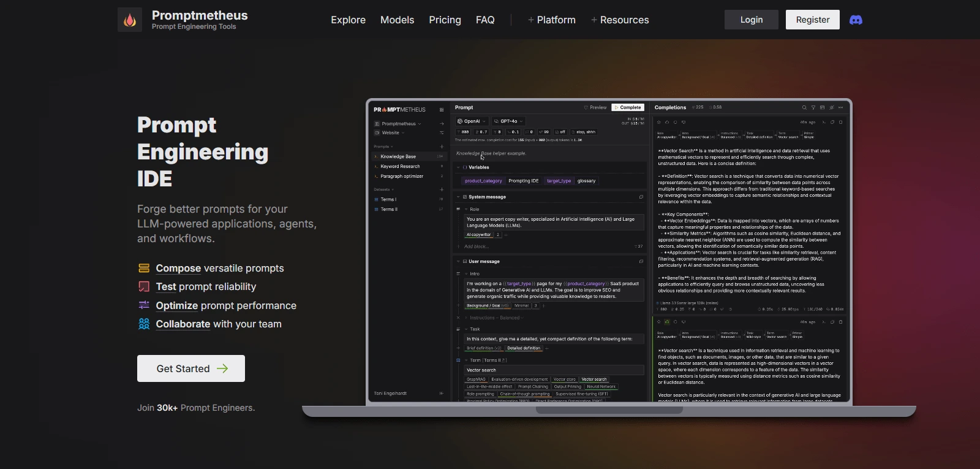Screen dimensions: 980x469
Task: Open the Pricing page
Action: pyautogui.click(x=445, y=20)
